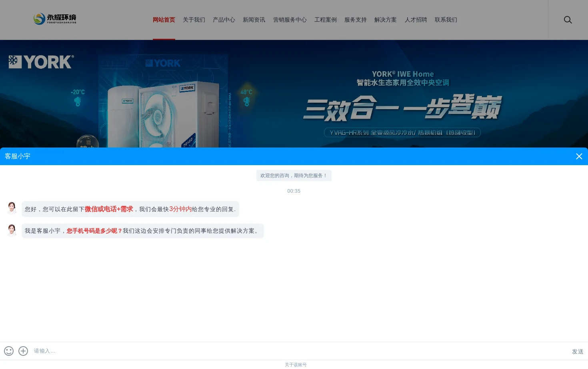Click the message asking 您手机号码是多少呢
The width and height of the screenshot is (588, 369).
[x=143, y=231]
